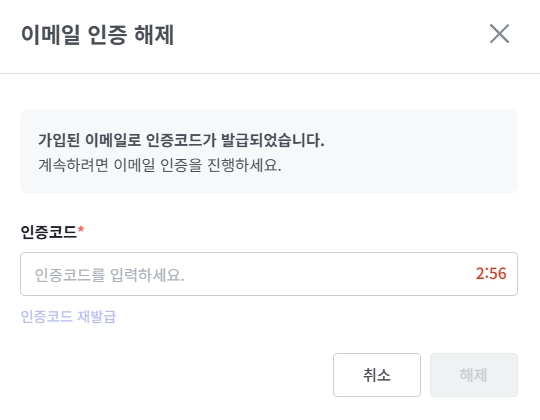540x420 pixels.
Task: Dismiss the modal using the X icon
Action: 499,34
